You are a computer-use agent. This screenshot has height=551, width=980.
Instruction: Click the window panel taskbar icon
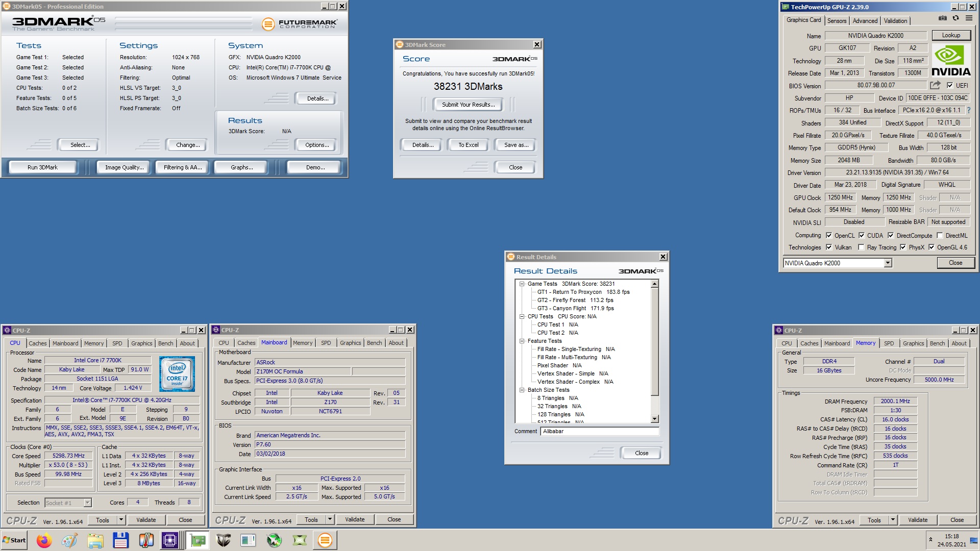249,540
